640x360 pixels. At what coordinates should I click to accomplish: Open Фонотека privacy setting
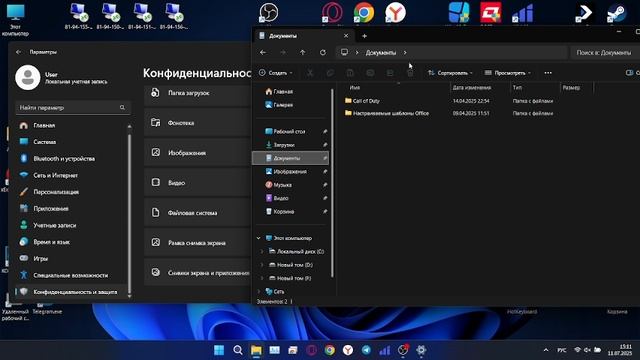(198, 123)
